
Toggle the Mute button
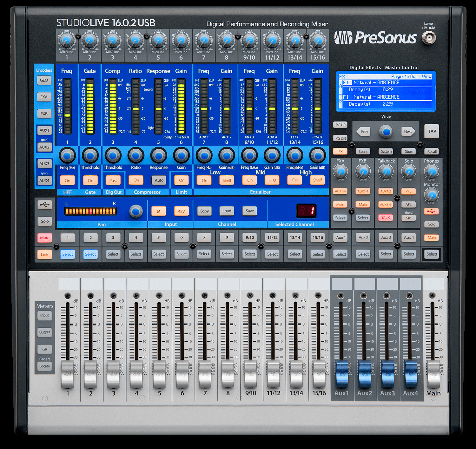click(x=44, y=238)
